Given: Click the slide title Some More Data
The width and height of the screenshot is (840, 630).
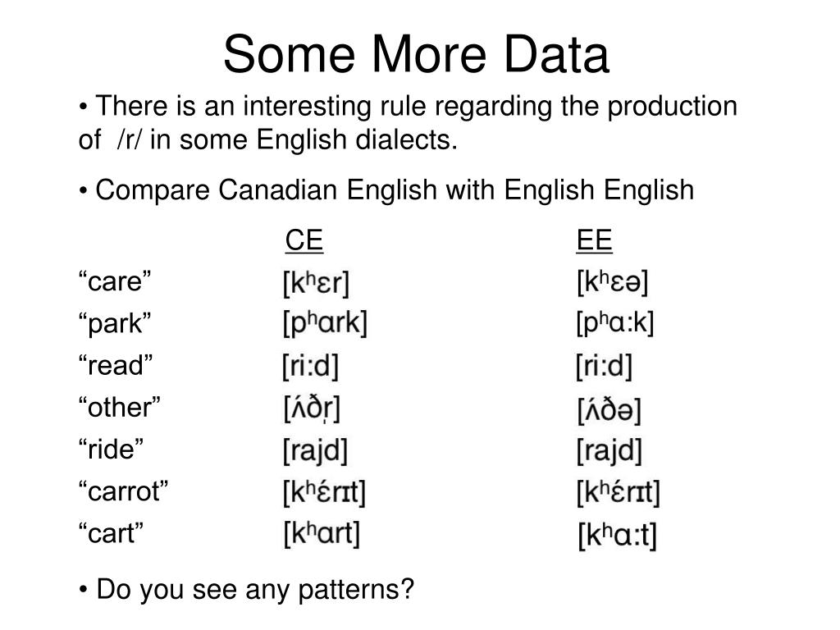Looking at the screenshot, I should click(416, 55).
